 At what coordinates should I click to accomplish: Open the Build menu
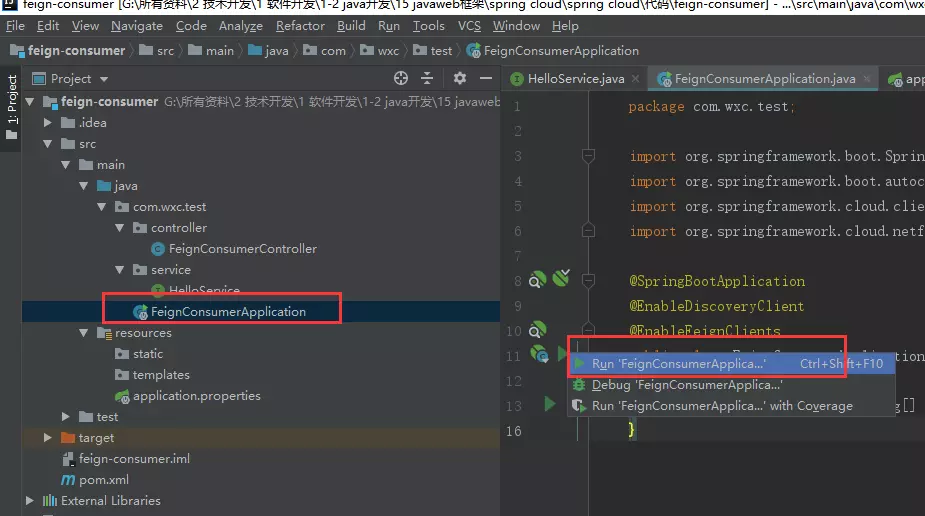[351, 26]
